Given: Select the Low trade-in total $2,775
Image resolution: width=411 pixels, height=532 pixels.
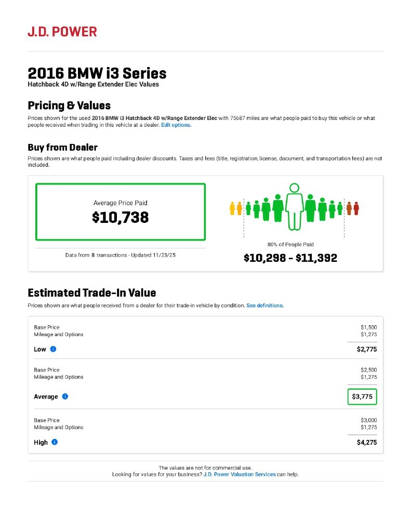Looking at the screenshot, I should point(366,349).
